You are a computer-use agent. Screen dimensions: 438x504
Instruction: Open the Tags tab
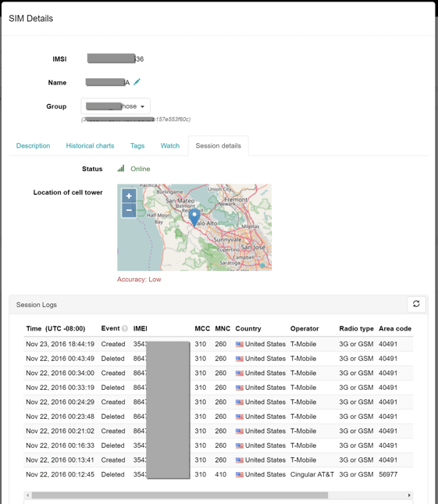(137, 145)
